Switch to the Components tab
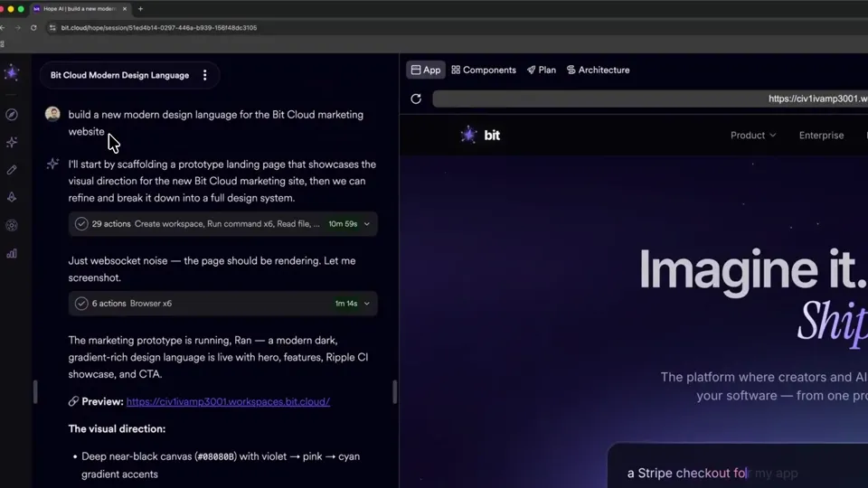Image resolution: width=868 pixels, height=488 pixels. (x=484, y=70)
